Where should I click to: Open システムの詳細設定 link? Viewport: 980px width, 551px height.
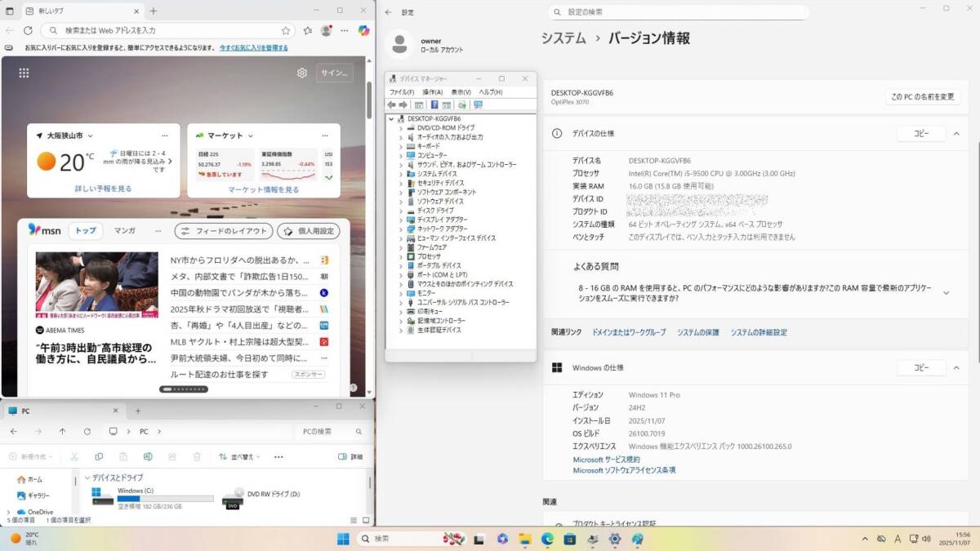[758, 332]
